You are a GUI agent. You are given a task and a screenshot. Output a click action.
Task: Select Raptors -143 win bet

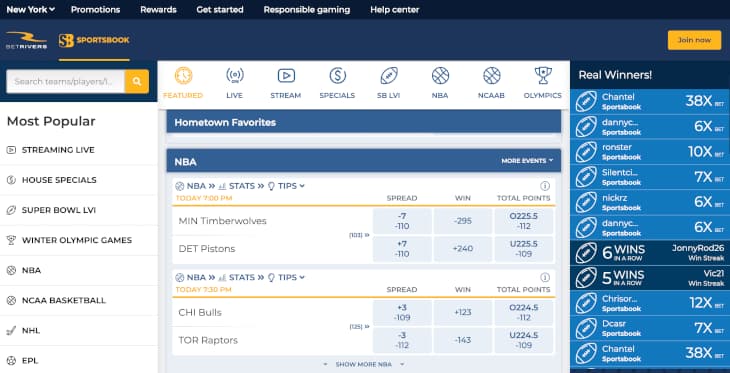[x=463, y=340]
